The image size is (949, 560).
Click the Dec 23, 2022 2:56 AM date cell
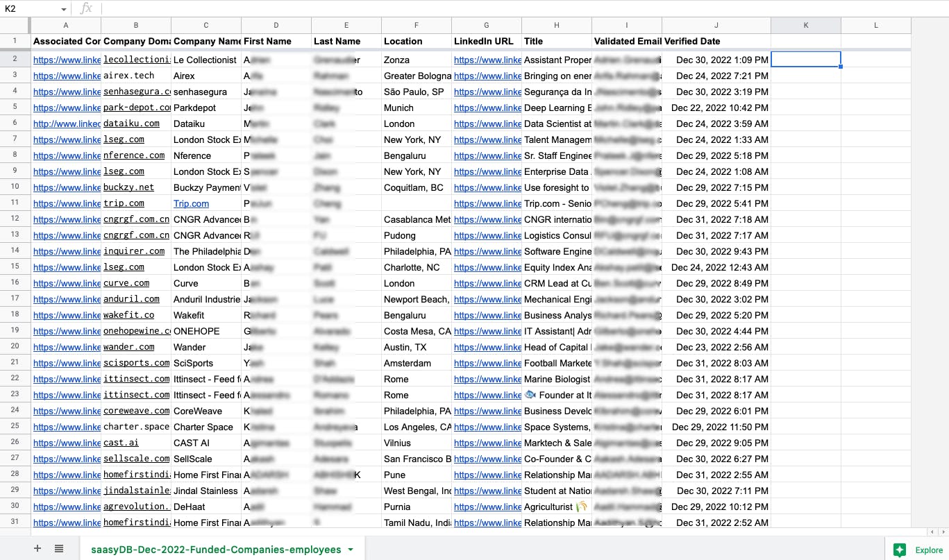pos(716,347)
